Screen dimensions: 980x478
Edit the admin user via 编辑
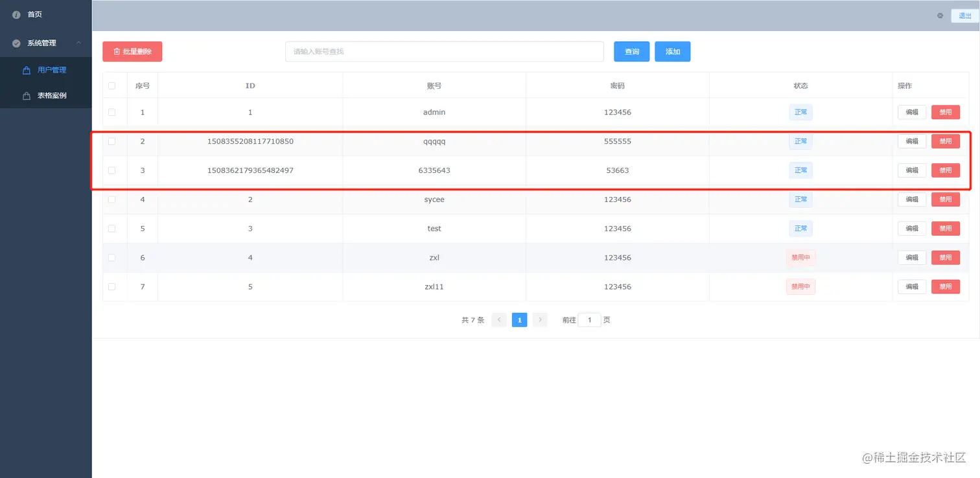click(x=912, y=112)
